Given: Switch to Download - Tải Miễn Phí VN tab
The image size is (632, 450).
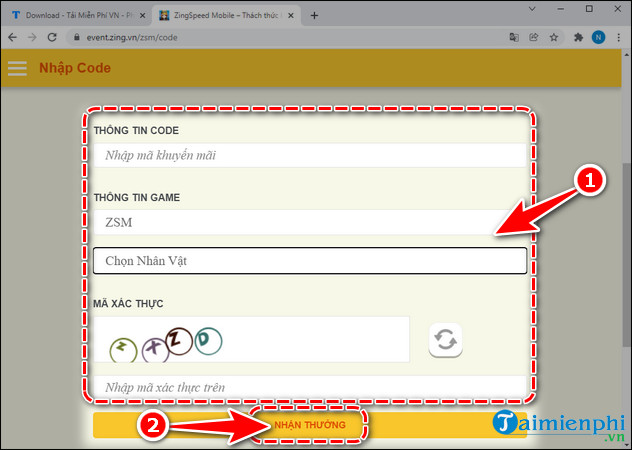Looking at the screenshot, I should (x=79, y=15).
